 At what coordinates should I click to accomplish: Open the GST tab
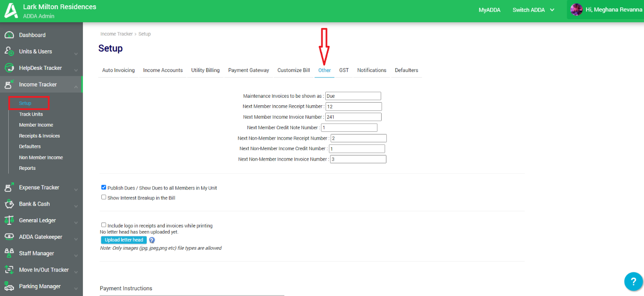point(344,70)
